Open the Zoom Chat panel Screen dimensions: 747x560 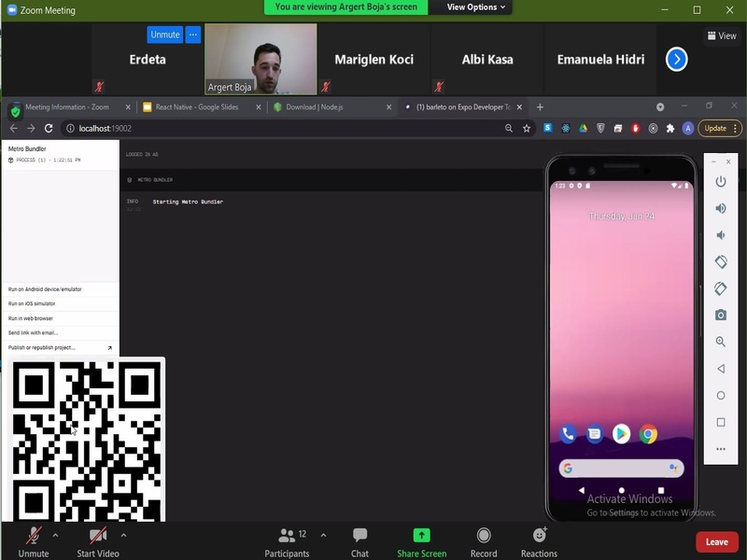[x=359, y=539]
